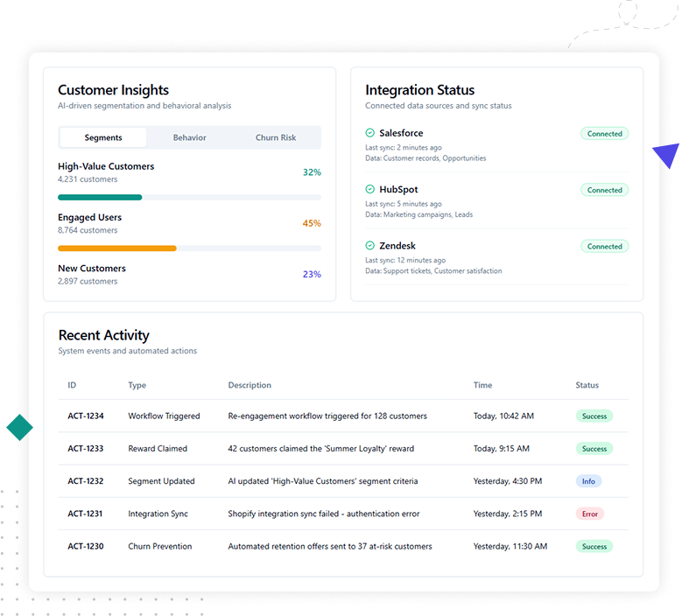This screenshot has height=616, width=689.
Task: Open activity ACT-1231 row ID
Action: click(x=86, y=514)
